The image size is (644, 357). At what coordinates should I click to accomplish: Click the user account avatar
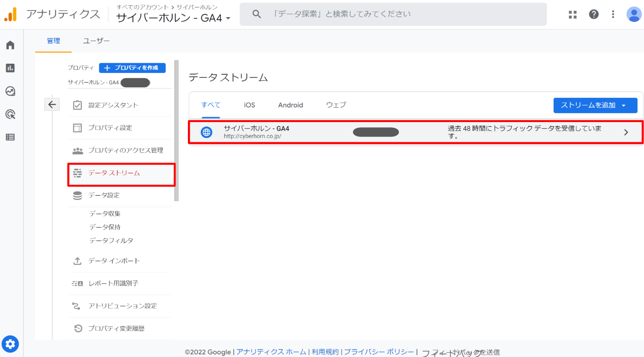coord(633,14)
